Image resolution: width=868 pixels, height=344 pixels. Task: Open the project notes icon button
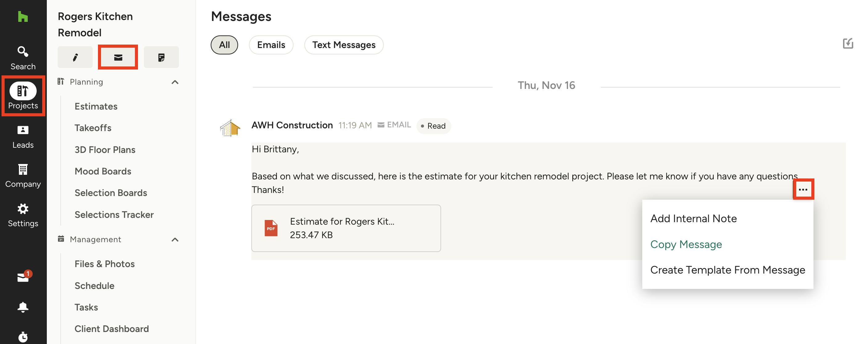[x=161, y=58]
